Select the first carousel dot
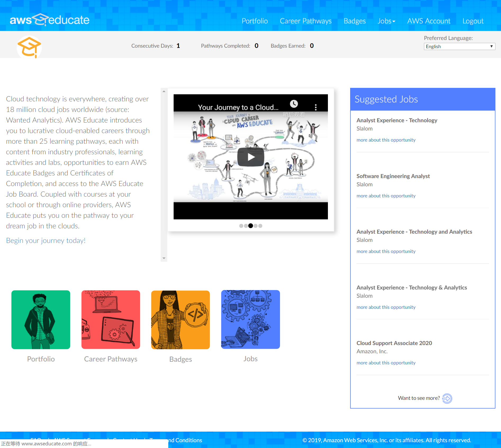Image resolution: width=501 pixels, height=448 pixels. click(x=241, y=226)
